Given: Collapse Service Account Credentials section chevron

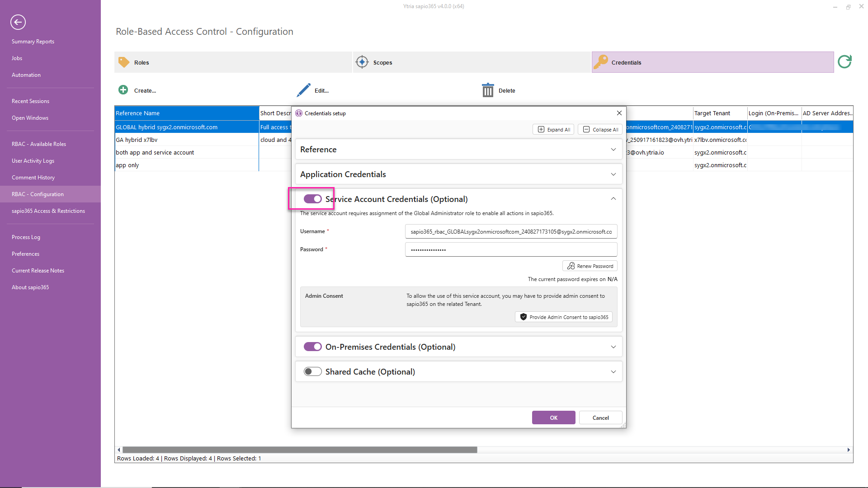Looking at the screenshot, I should 613,199.
